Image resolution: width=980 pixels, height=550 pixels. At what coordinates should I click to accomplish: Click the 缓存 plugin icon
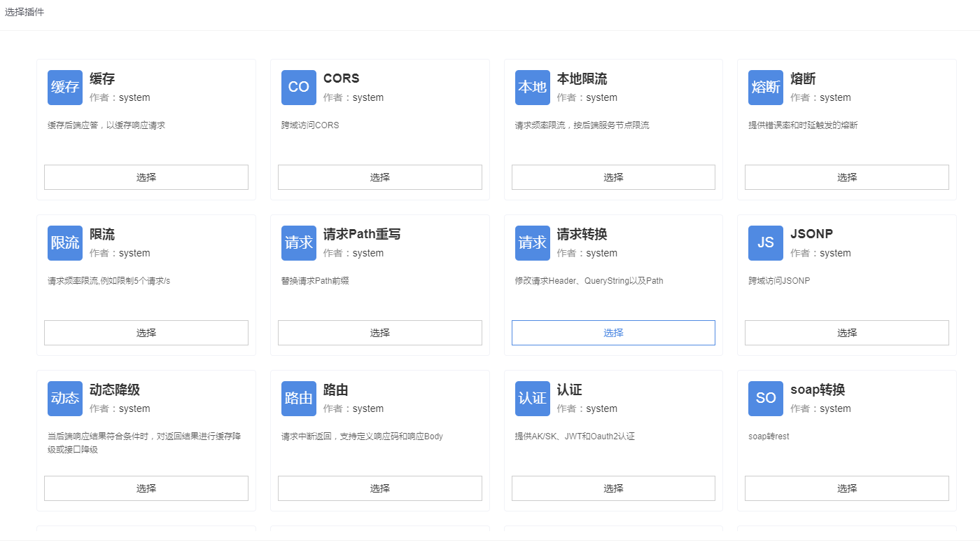point(65,88)
